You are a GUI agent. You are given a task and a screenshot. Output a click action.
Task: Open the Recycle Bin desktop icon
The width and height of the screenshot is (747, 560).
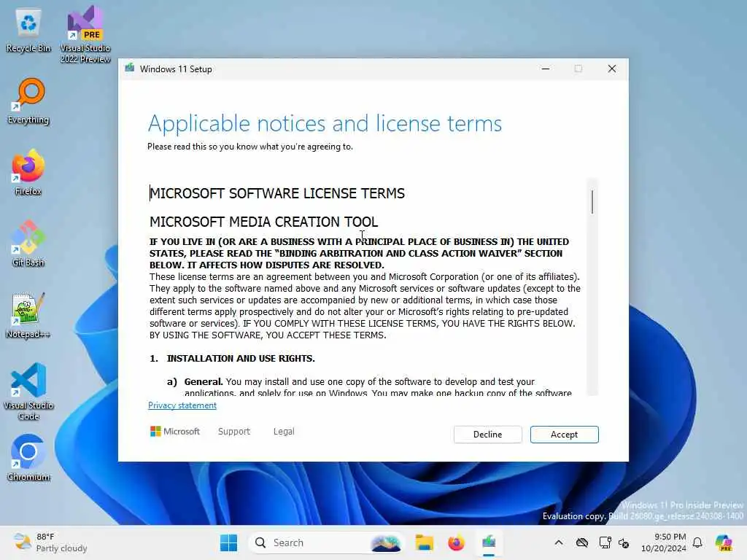tap(28, 31)
